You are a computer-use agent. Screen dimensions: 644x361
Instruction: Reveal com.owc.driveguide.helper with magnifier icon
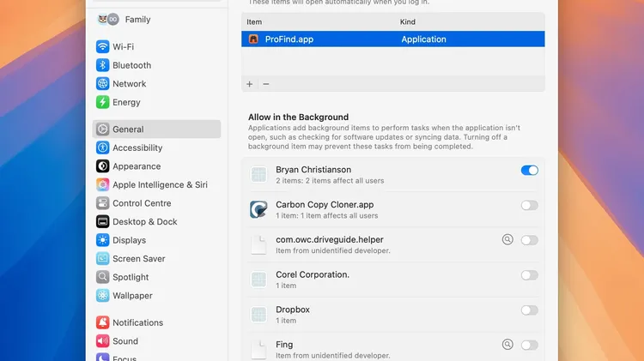507,240
